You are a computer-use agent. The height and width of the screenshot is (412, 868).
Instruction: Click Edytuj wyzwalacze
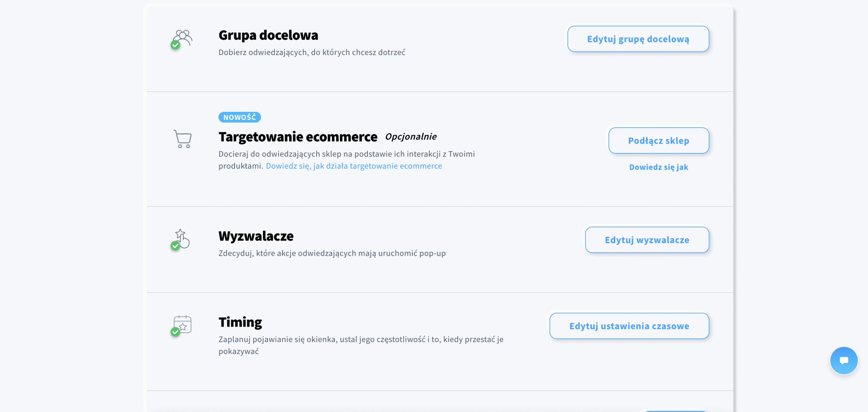point(646,240)
